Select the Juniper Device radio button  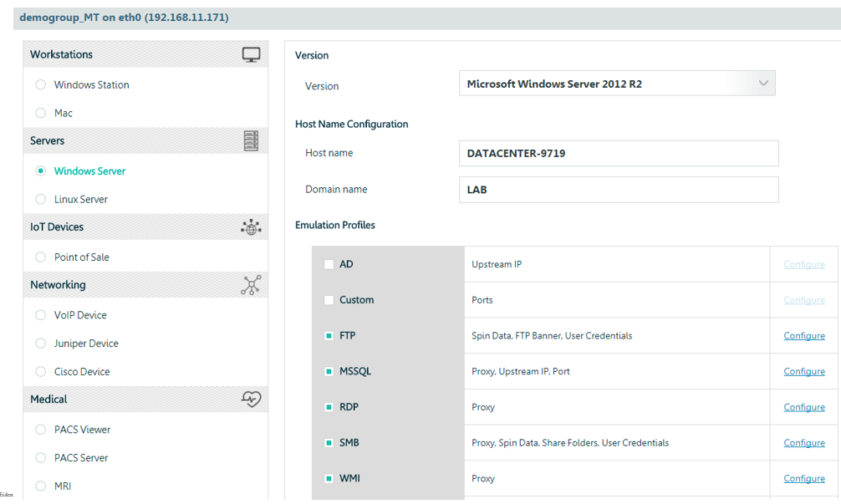[x=40, y=344]
